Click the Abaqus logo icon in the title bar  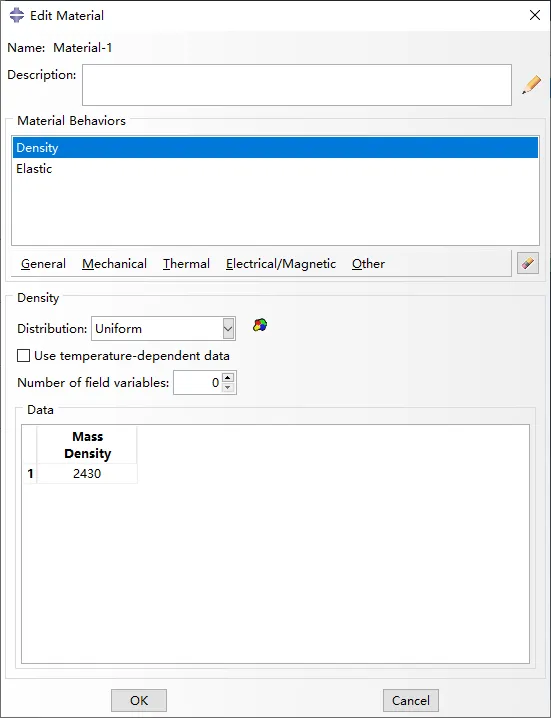coord(17,15)
